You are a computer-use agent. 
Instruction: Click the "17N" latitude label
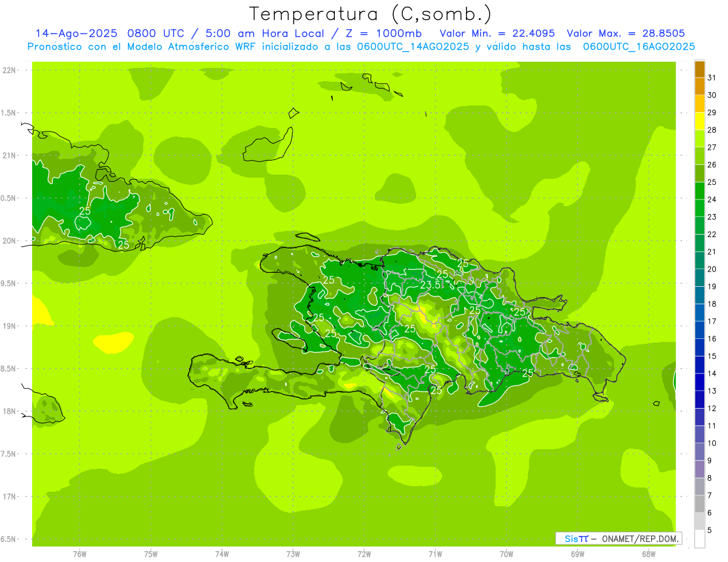10,497
